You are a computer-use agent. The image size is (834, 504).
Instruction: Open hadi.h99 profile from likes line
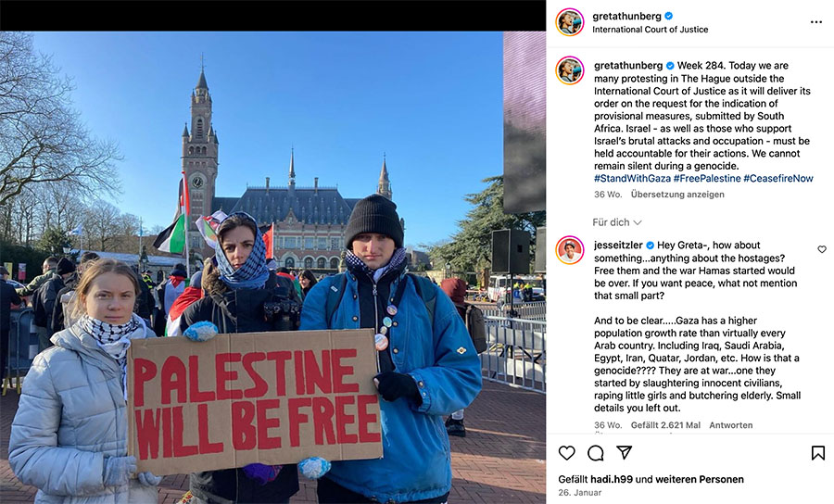[x=612, y=479]
